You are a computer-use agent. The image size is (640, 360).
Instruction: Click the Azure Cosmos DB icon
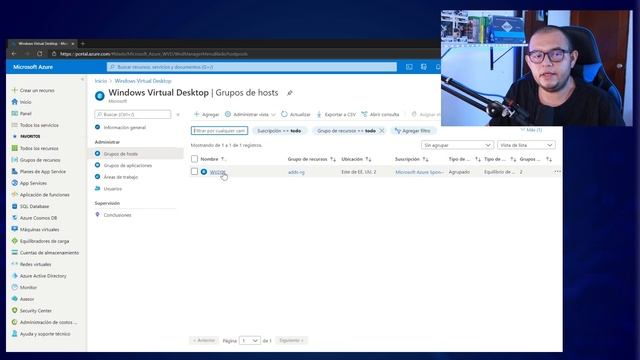click(x=15, y=218)
